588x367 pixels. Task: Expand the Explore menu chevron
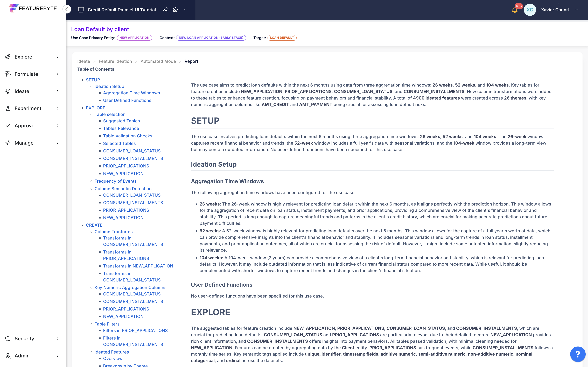coord(58,57)
